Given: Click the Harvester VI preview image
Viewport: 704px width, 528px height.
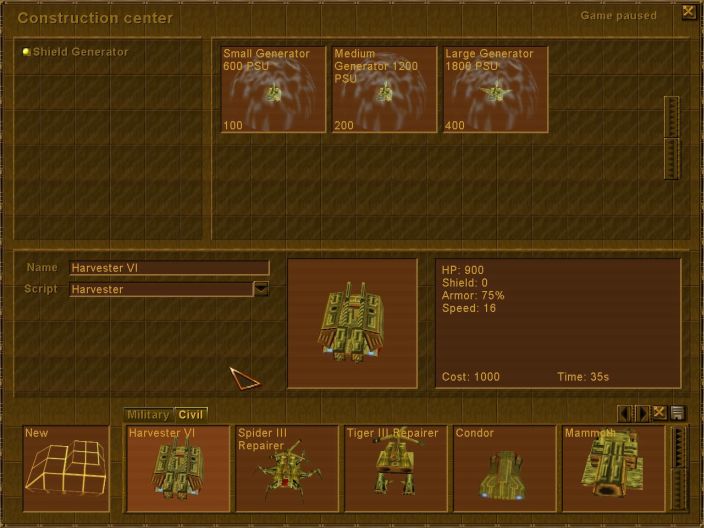Looking at the screenshot, I should 352,323.
